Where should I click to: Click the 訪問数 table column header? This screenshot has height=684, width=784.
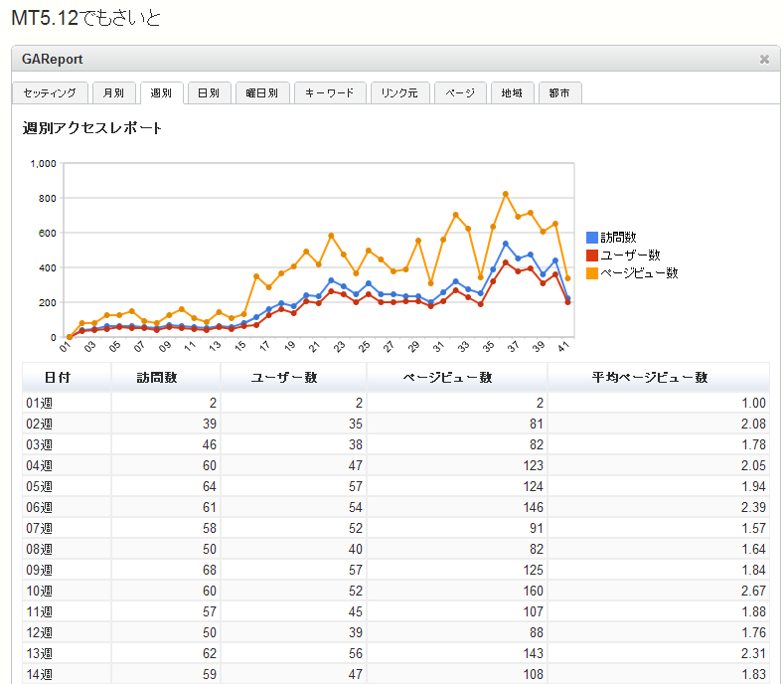[165, 377]
